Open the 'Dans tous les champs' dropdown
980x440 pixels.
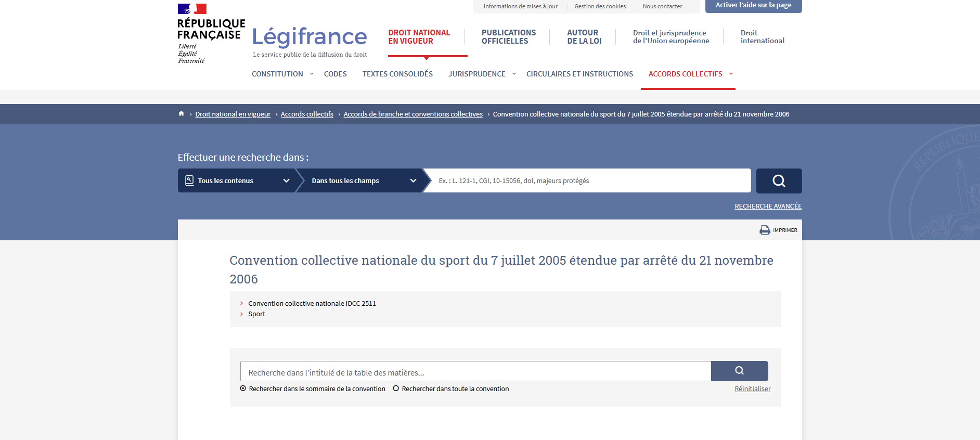click(x=363, y=181)
